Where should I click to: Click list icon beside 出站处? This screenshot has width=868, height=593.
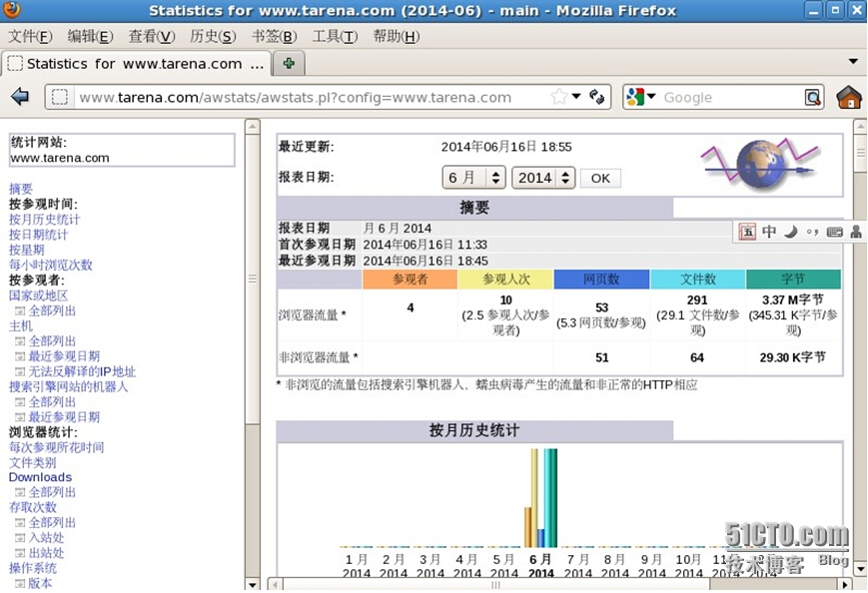pos(20,553)
